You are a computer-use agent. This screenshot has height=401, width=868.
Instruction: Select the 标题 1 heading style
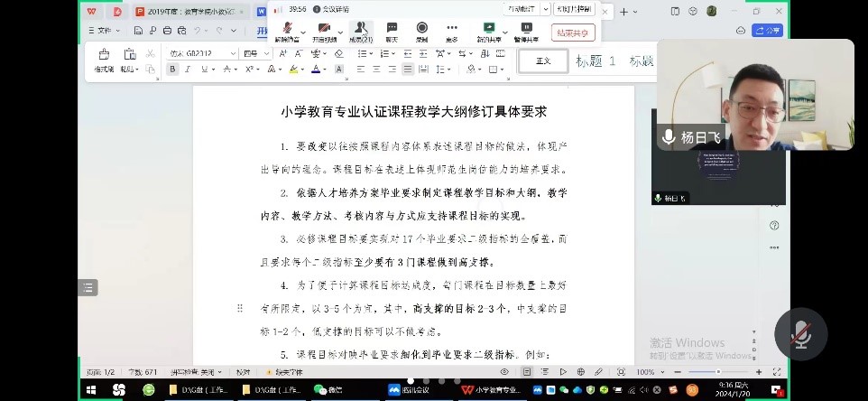coord(596,61)
